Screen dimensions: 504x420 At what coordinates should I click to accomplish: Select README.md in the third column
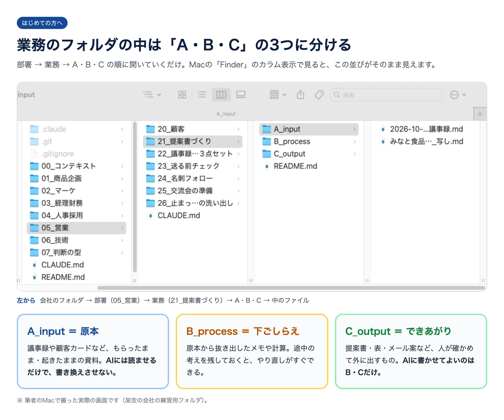[x=309, y=166]
